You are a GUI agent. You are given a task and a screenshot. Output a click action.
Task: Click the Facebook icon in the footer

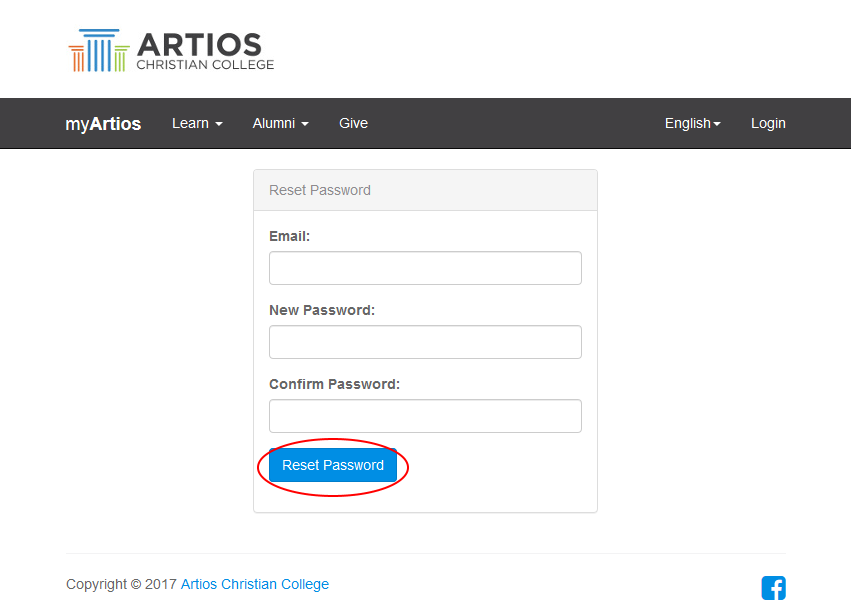pos(773,588)
